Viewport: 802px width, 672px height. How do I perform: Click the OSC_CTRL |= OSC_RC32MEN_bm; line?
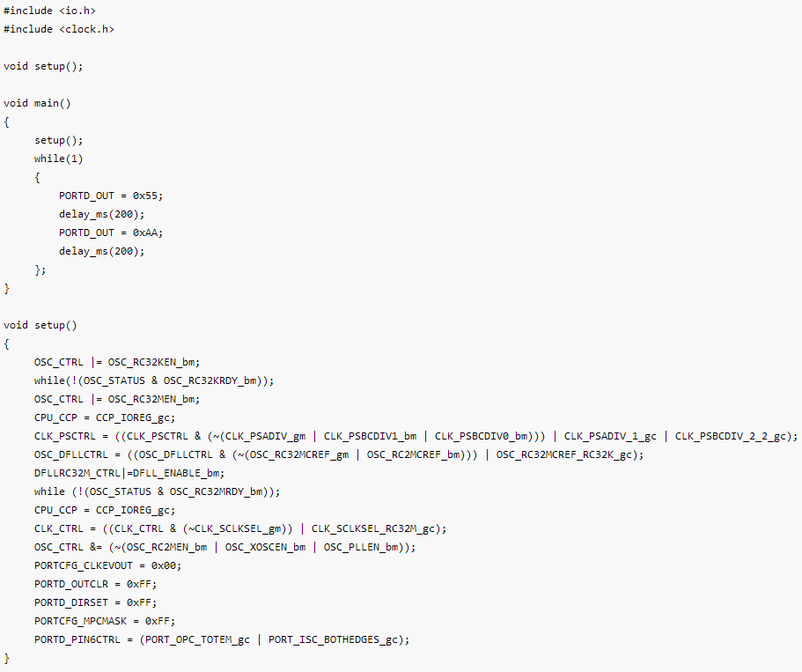[x=117, y=399]
